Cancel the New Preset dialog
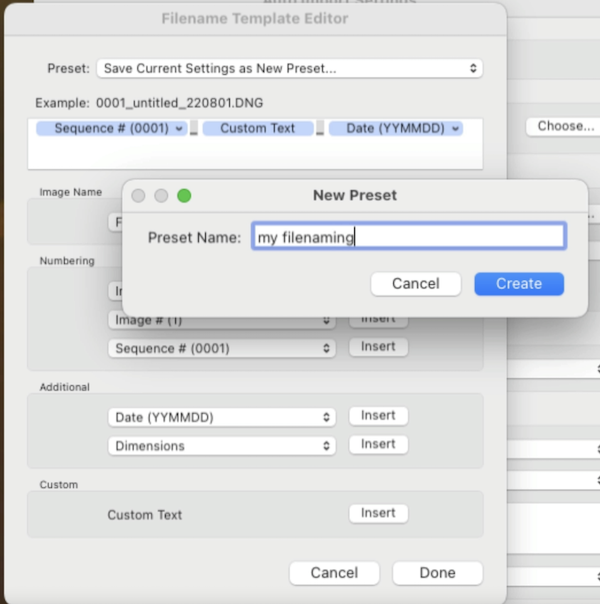 pos(415,284)
